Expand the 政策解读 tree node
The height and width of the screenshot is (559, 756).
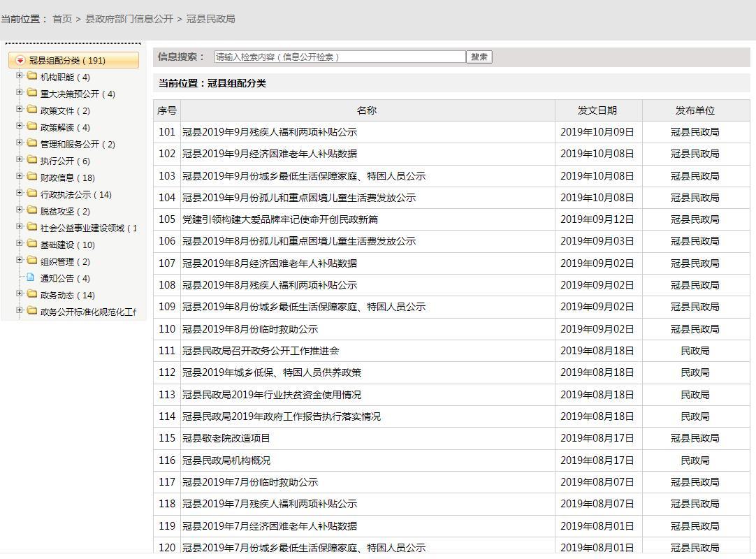tap(20, 126)
